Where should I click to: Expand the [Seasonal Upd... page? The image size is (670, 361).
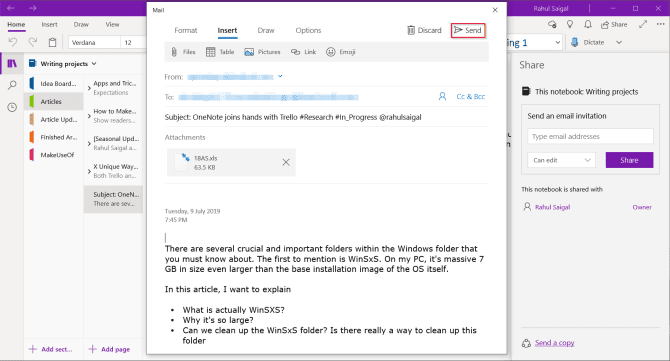coord(89,144)
